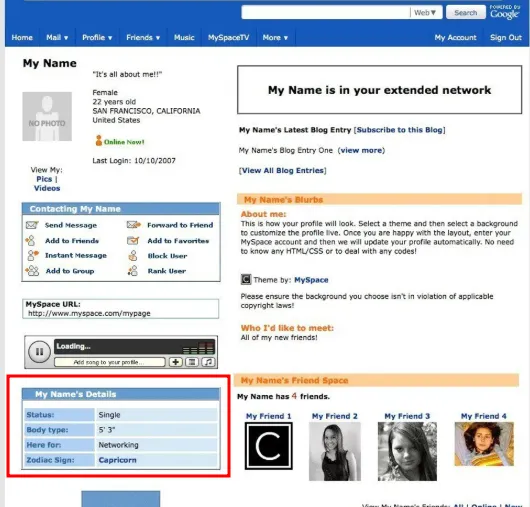Open Subscribe to this Blog link
Screen dimensions: 530x507
tap(399, 130)
